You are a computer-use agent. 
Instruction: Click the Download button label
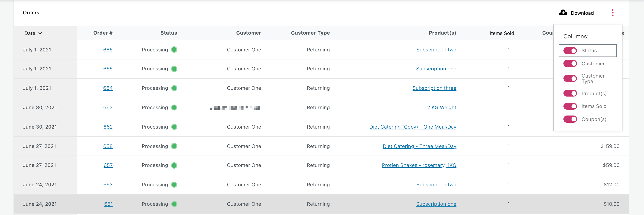582,13
